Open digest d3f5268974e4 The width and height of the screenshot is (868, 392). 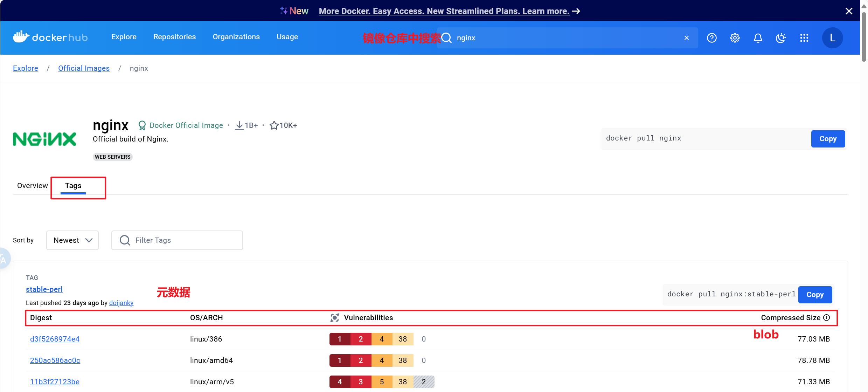(55, 339)
